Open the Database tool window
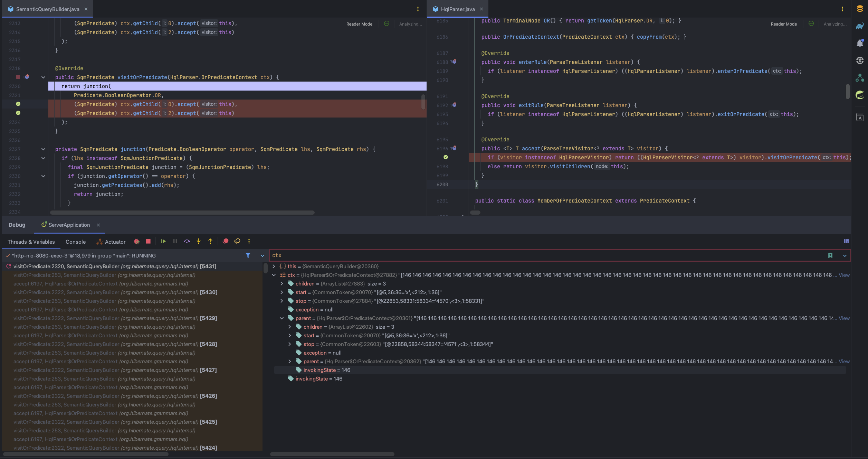This screenshot has height=459, width=868. coord(860,9)
